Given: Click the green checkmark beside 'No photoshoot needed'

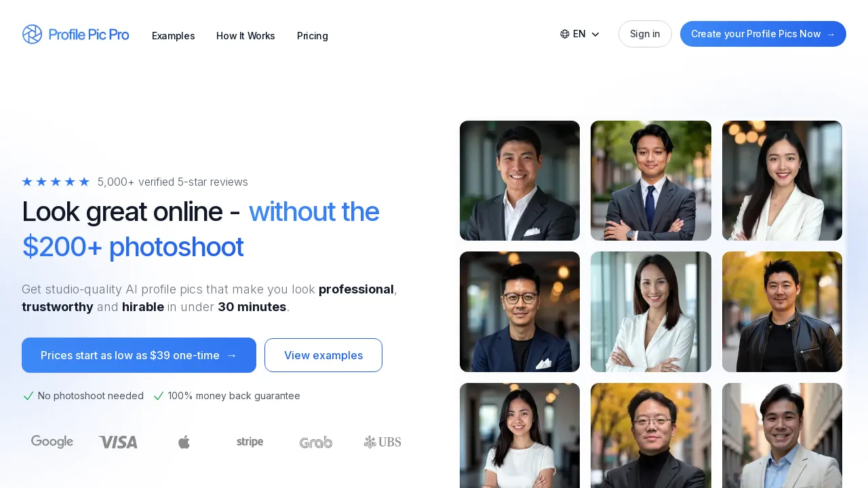Looking at the screenshot, I should point(28,396).
